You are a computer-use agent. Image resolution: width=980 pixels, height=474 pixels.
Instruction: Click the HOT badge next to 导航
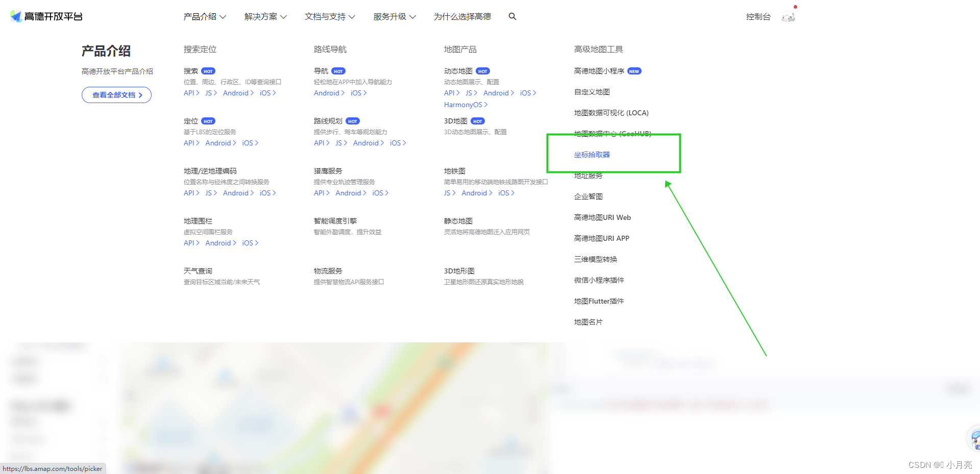pos(338,71)
